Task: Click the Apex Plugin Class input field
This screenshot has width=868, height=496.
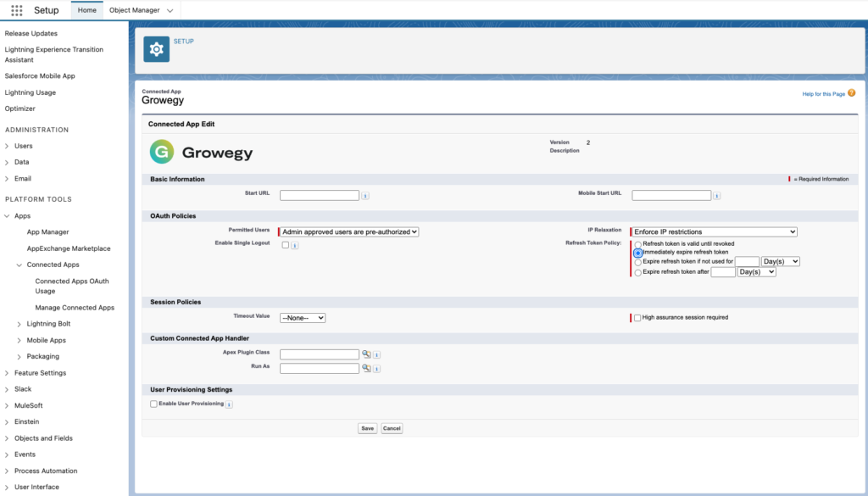Action: coord(320,354)
